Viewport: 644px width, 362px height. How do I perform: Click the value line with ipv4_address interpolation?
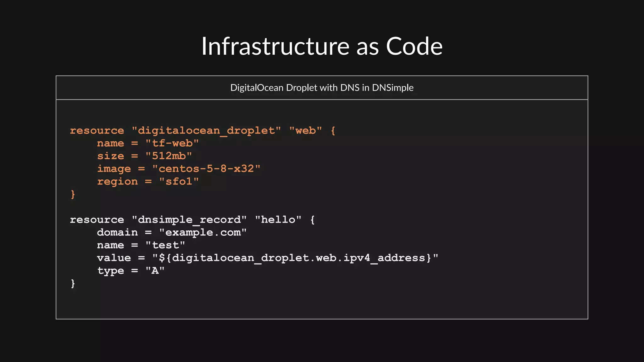tap(268, 258)
